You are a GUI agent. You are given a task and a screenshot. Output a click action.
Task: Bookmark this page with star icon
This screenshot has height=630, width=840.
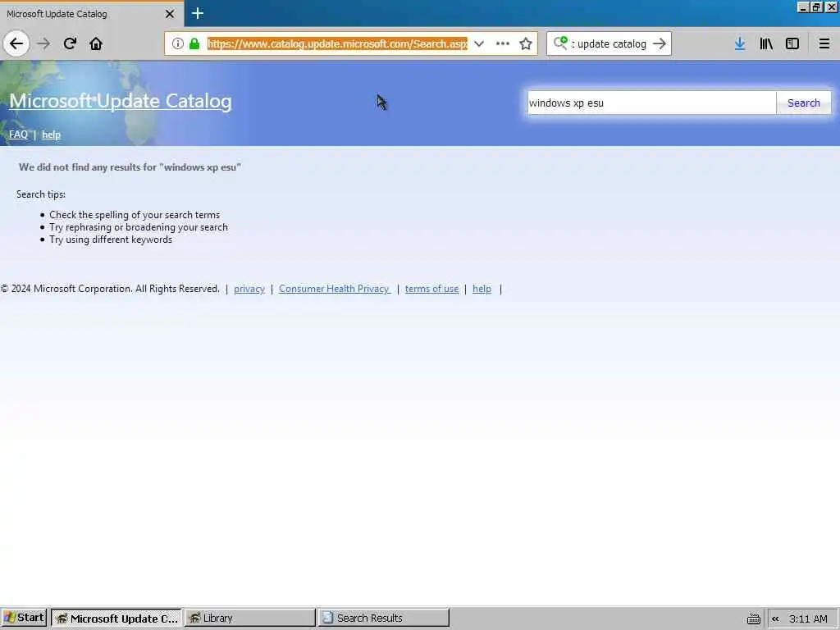pos(526,43)
